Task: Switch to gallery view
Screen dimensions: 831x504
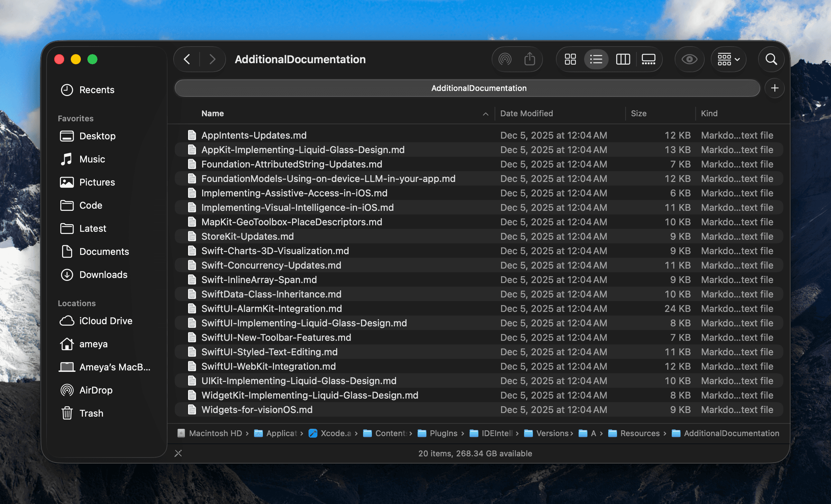Action: (x=648, y=59)
